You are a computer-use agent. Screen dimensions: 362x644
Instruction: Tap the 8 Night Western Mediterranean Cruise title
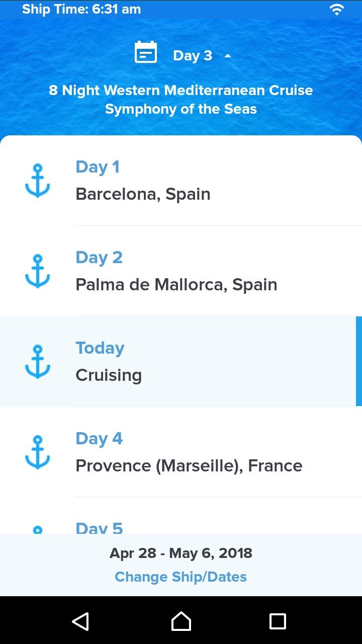tap(180, 90)
